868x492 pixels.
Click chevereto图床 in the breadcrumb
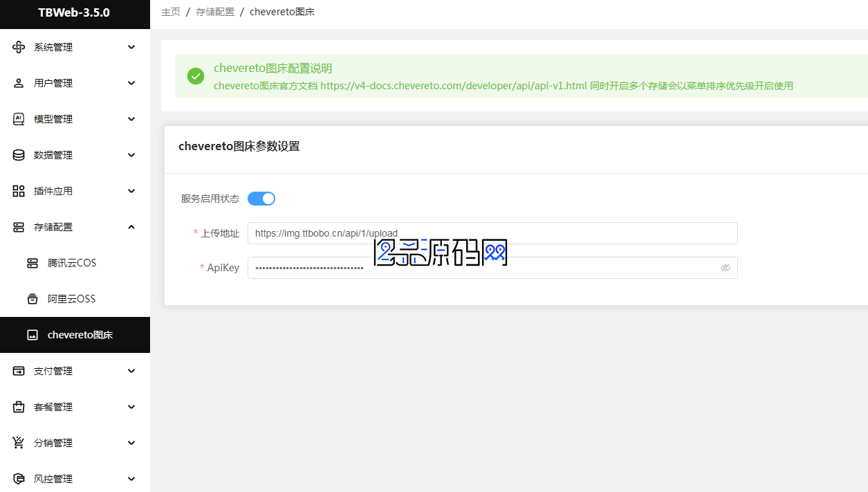pyautogui.click(x=282, y=12)
